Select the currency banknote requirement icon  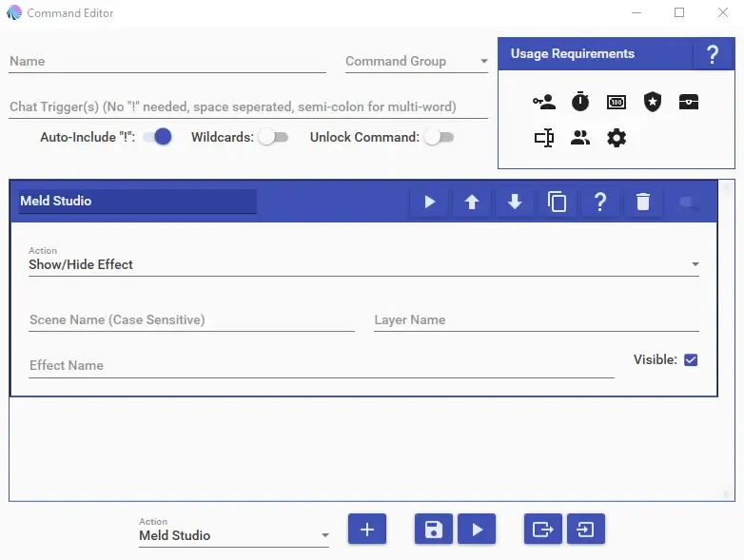617,103
